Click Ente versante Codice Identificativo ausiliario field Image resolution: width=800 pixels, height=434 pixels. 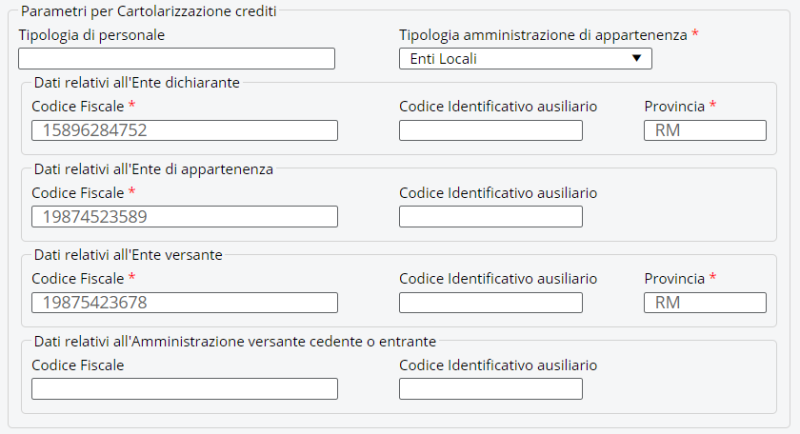click(x=490, y=302)
